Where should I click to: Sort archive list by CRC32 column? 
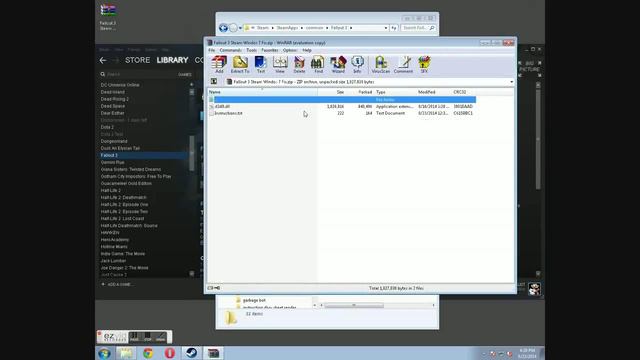point(463,92)
